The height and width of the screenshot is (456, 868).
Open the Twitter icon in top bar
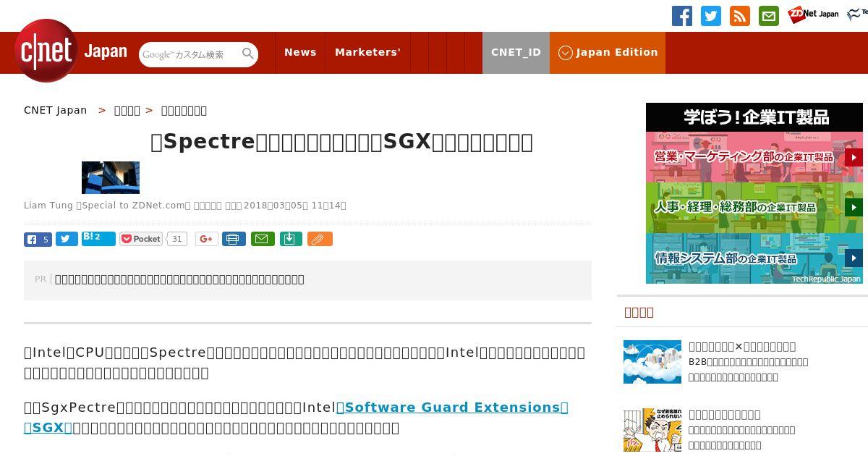[711, 16]
